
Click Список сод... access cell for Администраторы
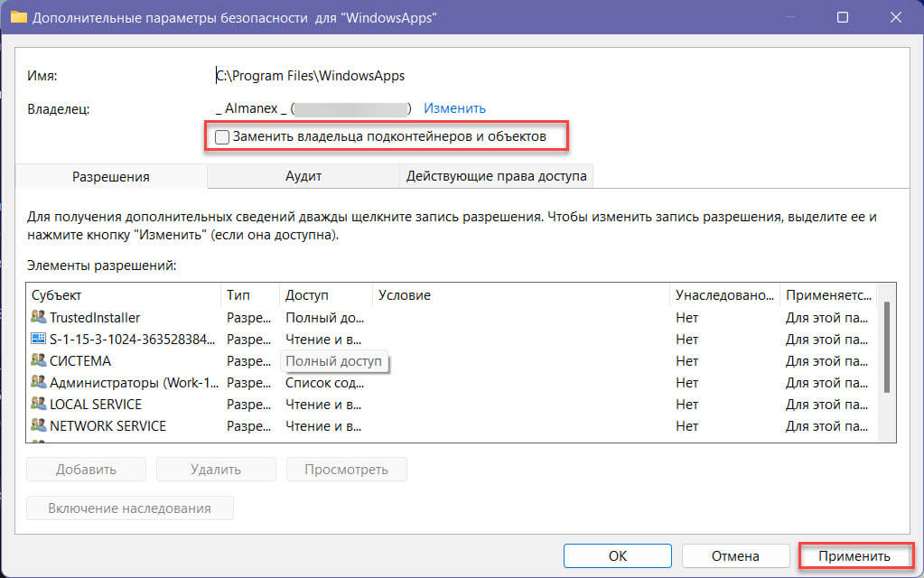point(324,383)
